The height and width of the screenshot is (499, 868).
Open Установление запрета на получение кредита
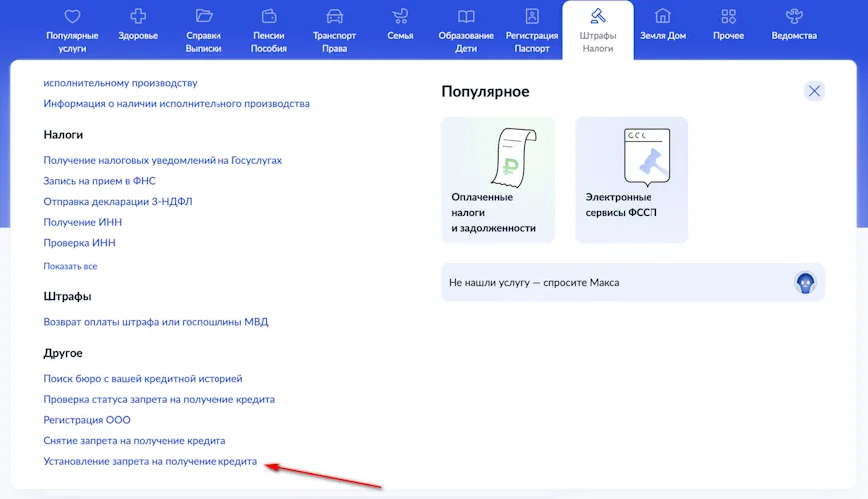[150, 461]
